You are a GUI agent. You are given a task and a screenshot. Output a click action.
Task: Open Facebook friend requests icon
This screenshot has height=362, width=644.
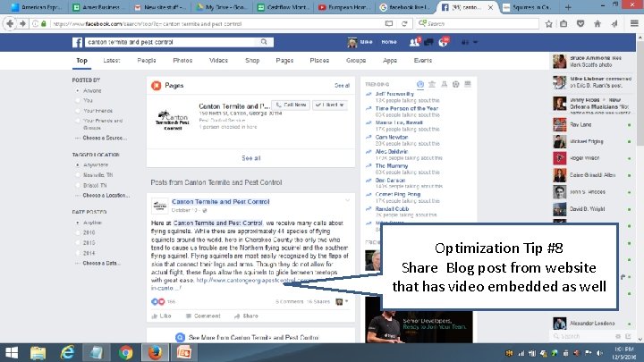click(x=414, y=42)
